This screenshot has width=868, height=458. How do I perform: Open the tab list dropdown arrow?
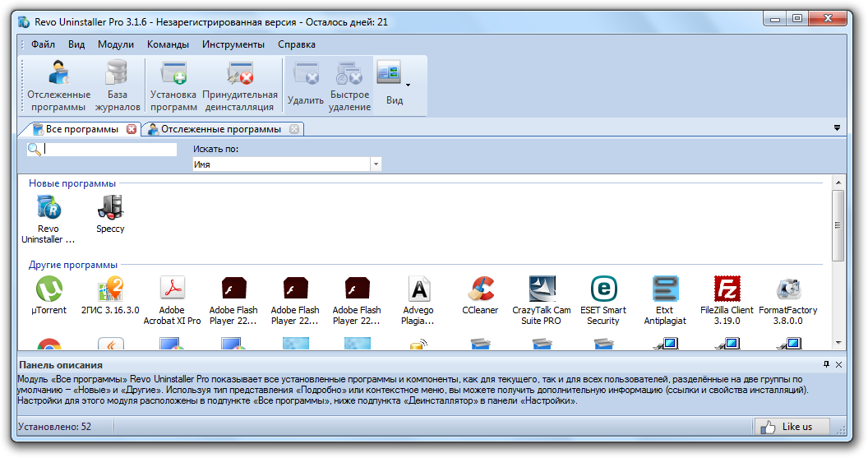[837, 128]
